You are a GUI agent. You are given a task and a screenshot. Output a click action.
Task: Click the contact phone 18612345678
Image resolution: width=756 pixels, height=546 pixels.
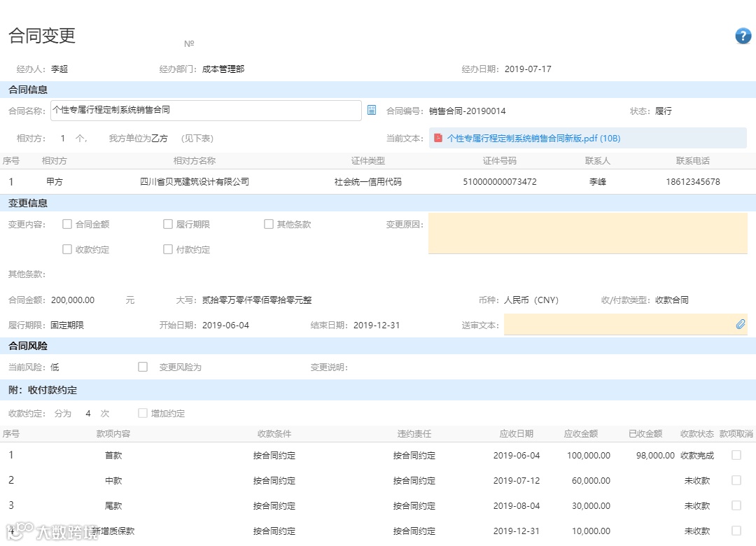click(x=693, y=182)
